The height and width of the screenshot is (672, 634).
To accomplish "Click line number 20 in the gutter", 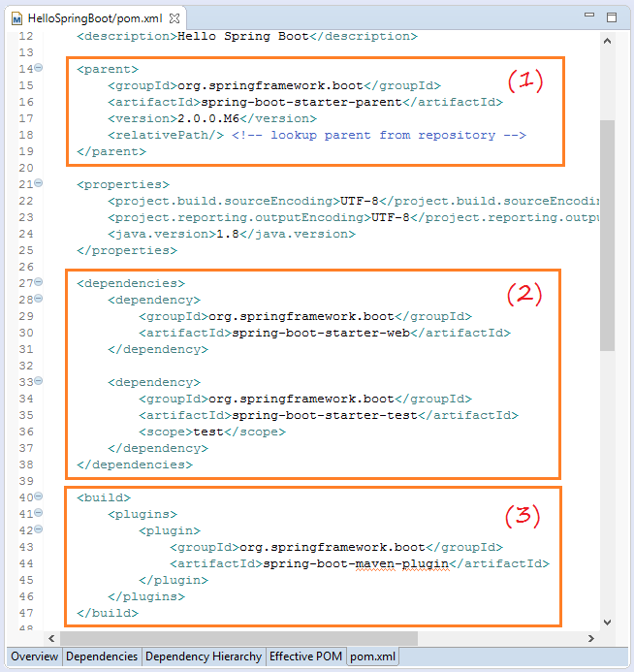I will click(26, 168).
